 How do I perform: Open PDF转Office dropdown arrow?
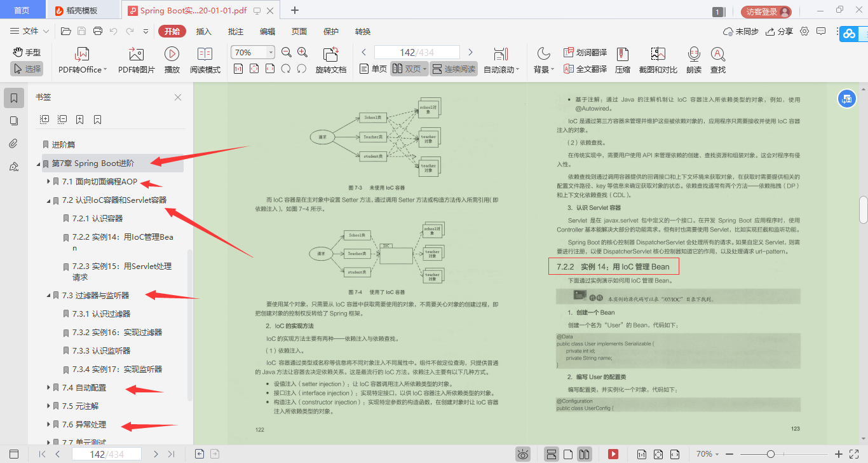click(105, 70)
